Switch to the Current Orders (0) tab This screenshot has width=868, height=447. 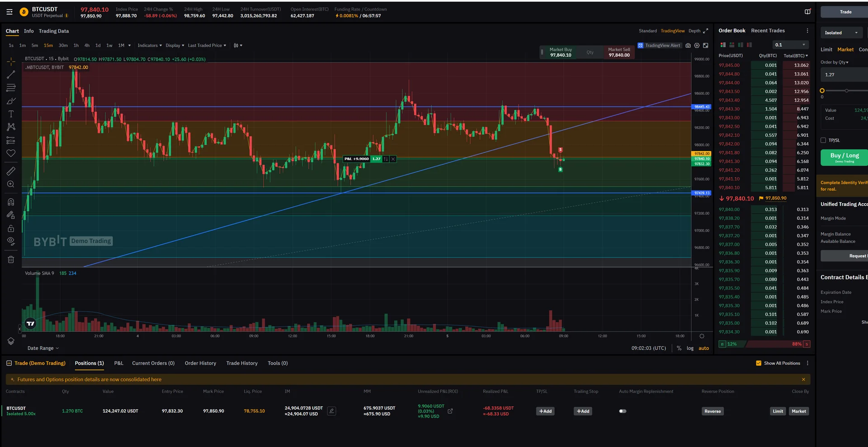(153, 363)
